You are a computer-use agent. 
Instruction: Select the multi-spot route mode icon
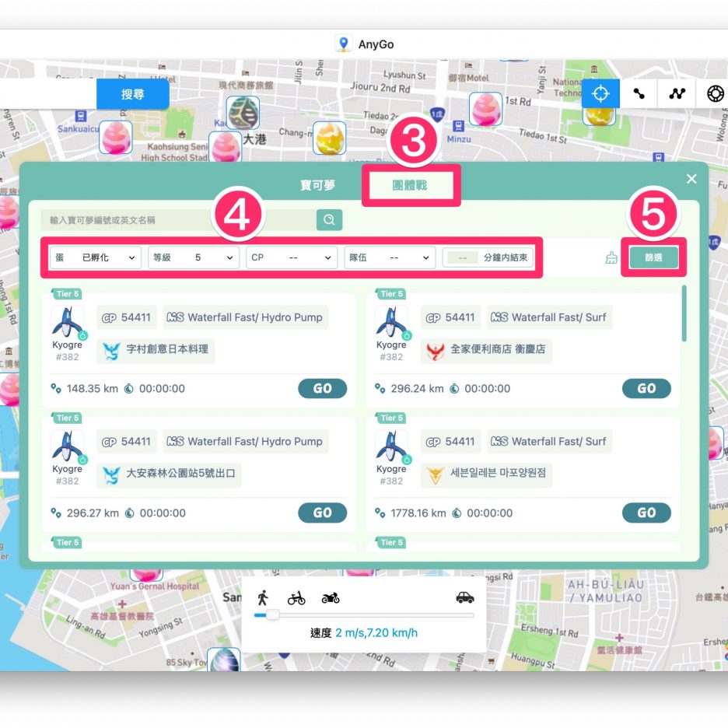point(677,93)
